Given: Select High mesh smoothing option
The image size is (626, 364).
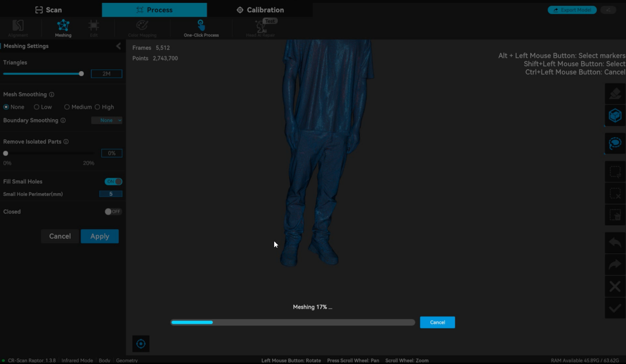Looking at the screenshot, I should (x=97, y=107).
